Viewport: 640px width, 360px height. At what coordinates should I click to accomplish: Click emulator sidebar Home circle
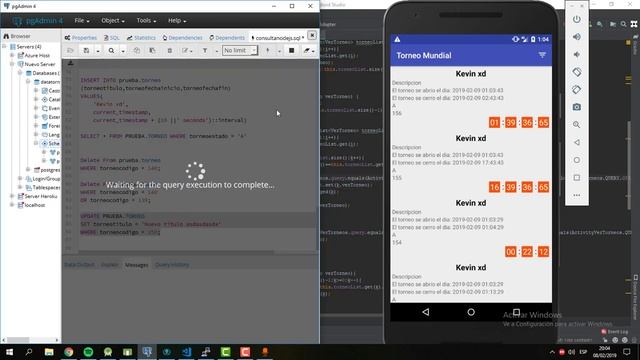[576, 160]
